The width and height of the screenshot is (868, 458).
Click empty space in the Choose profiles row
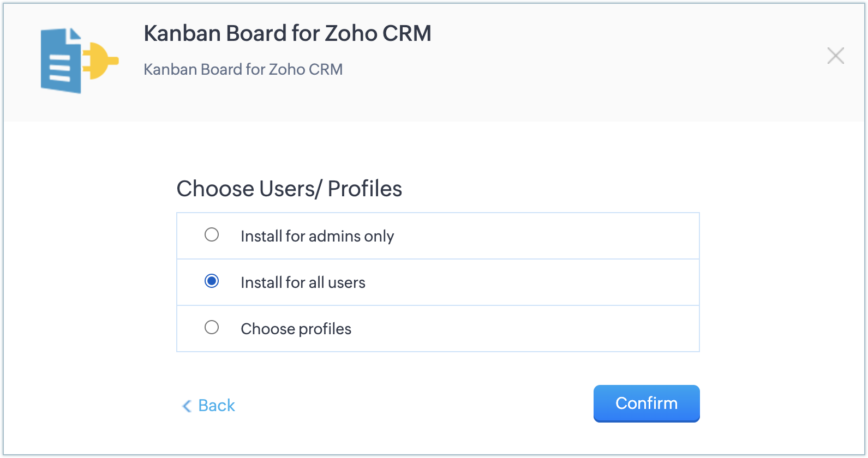(546, 329)
